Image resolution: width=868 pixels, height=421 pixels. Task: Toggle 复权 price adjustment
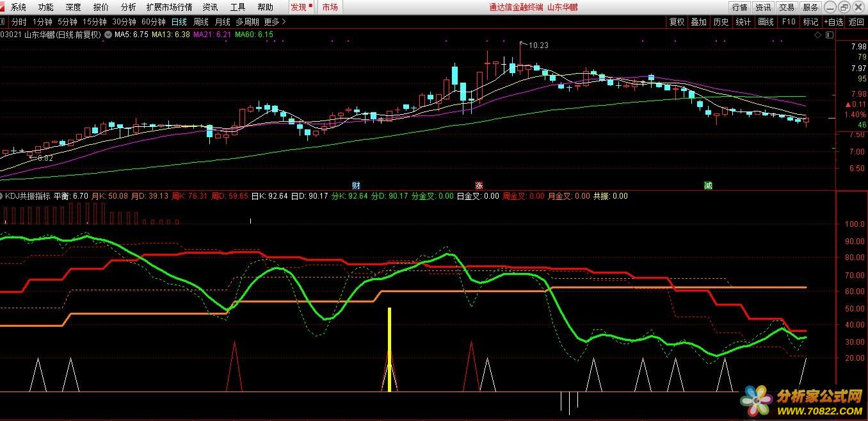677,22
